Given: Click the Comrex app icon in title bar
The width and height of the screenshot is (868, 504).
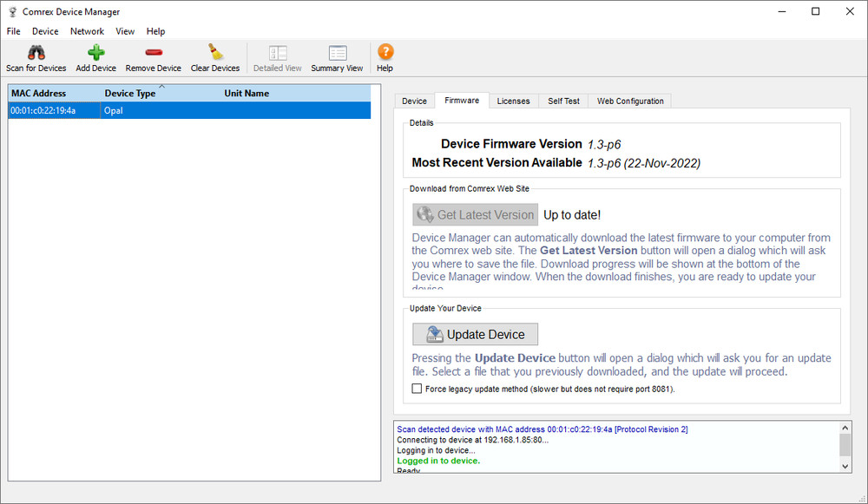Looking at the screenshot, I should (x=13, y=11).
